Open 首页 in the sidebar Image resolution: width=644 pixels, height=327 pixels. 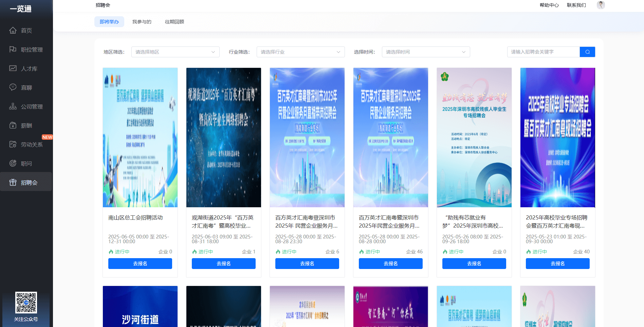26,31
